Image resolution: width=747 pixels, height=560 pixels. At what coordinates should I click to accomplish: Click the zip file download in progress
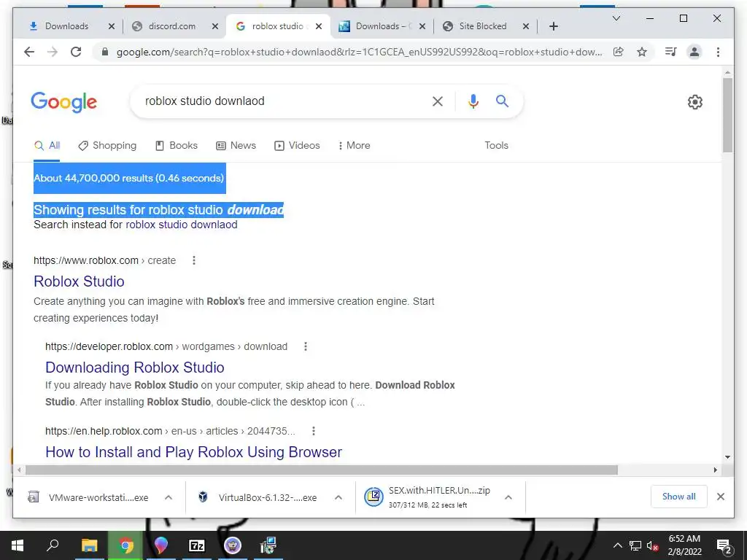coord(428,497)
